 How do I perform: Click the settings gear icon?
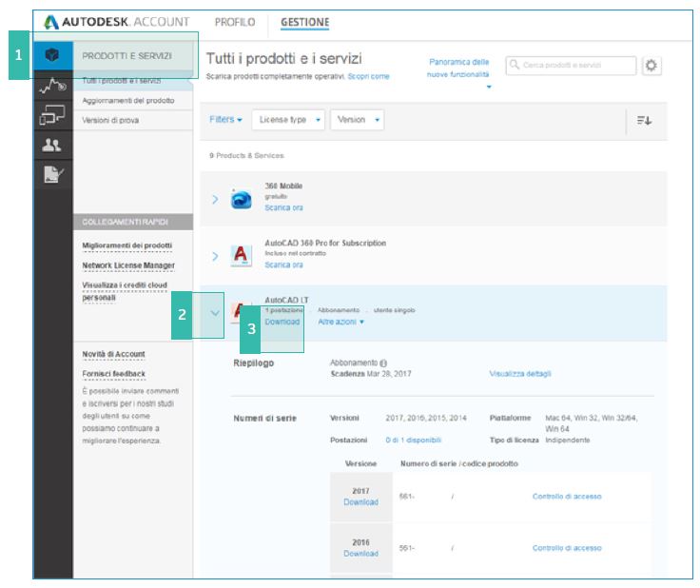(651, 66)
